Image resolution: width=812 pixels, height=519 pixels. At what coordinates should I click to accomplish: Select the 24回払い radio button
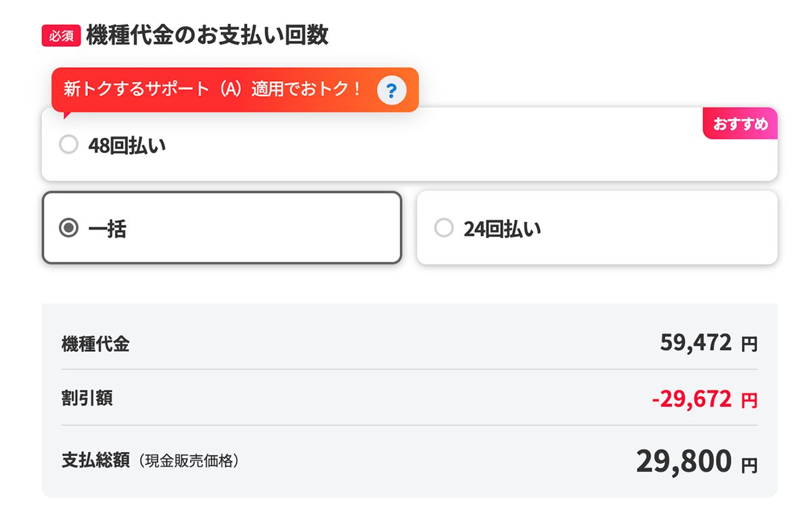point(443,229)
